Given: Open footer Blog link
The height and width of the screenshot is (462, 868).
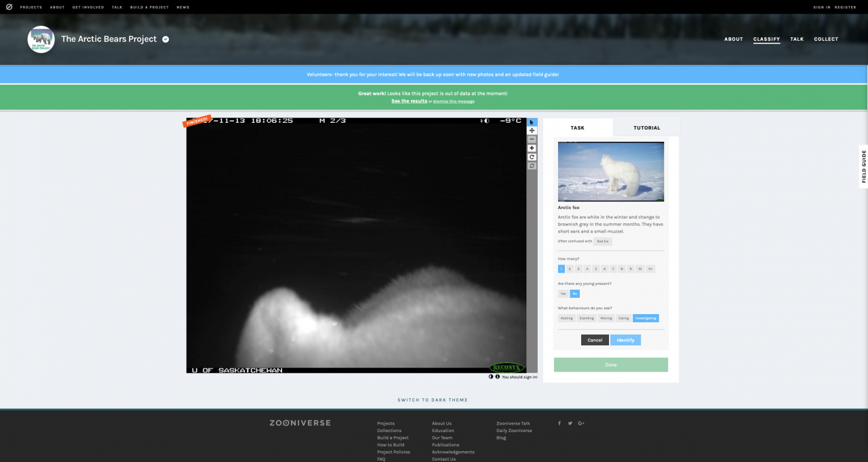Looking at the screenshot, I should click(501, 438).
